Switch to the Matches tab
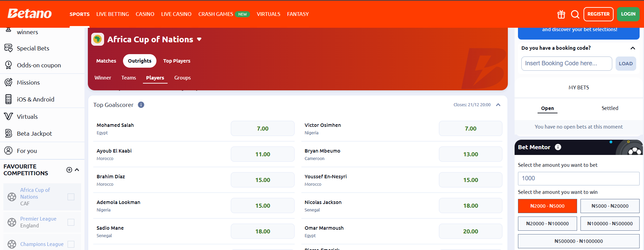The image size is (644, 250). (106, 61)
